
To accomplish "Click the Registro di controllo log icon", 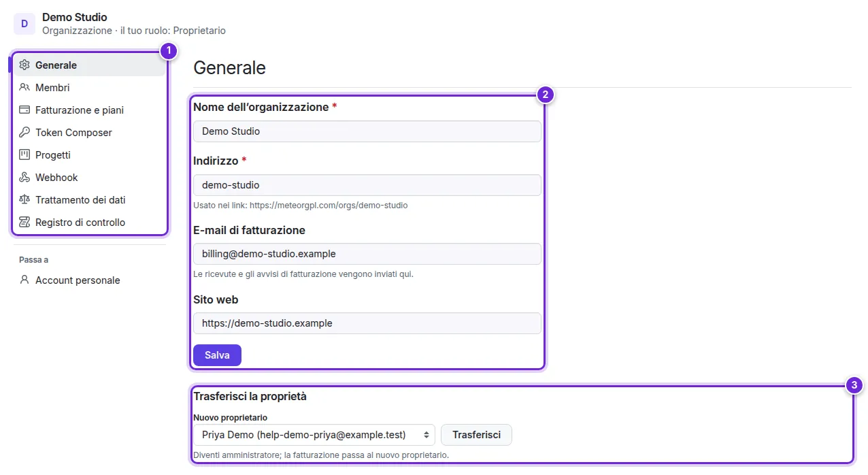I will pos(24,223).
